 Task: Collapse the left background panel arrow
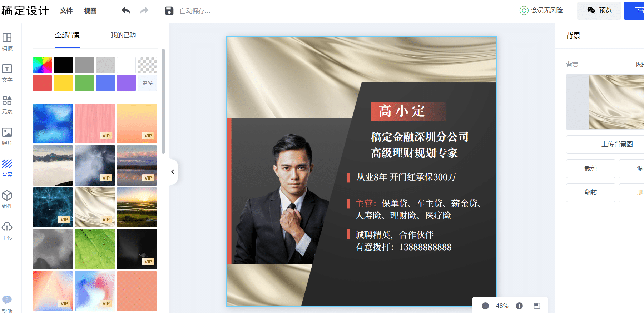pos(173,172)
